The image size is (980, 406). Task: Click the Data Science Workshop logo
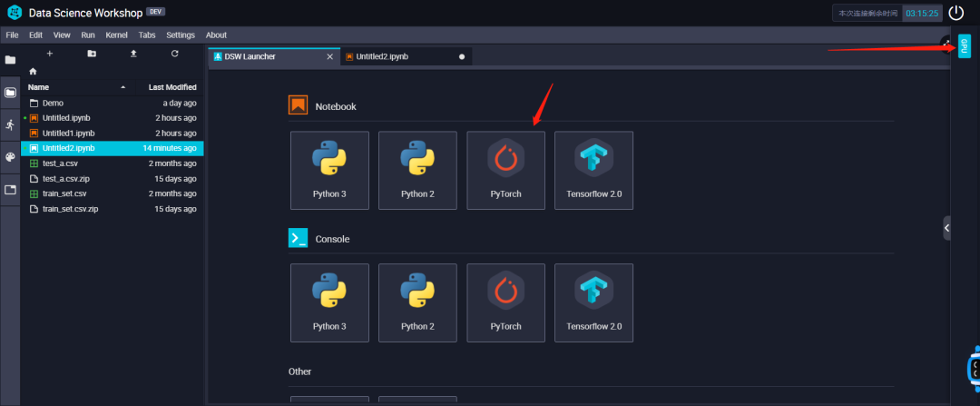15,13
